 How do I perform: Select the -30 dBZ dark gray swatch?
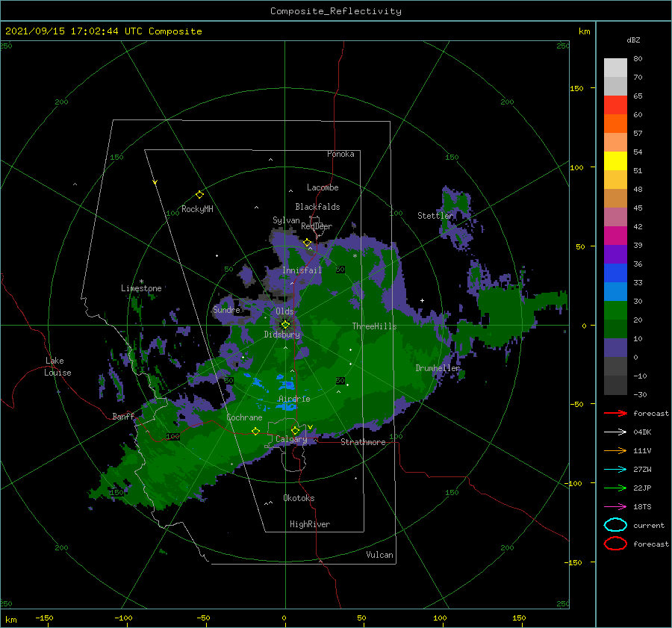pyautogui.click(x=615, y=385)
